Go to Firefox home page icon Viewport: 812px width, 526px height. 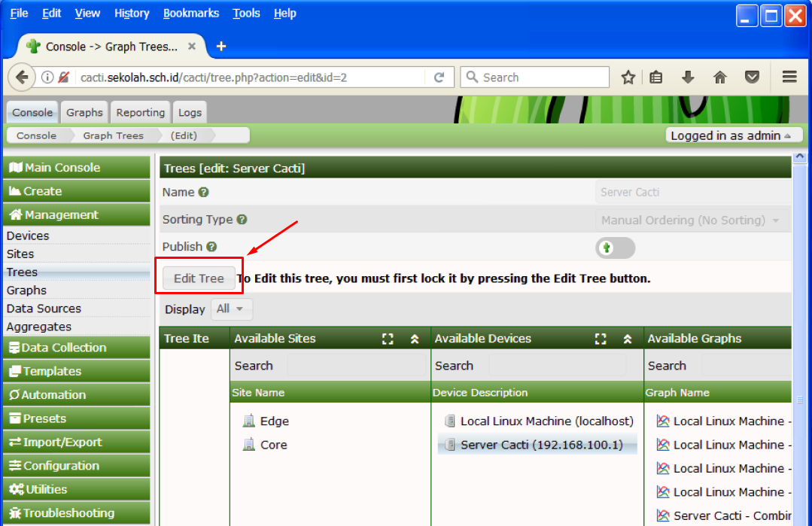pos(719,78)
